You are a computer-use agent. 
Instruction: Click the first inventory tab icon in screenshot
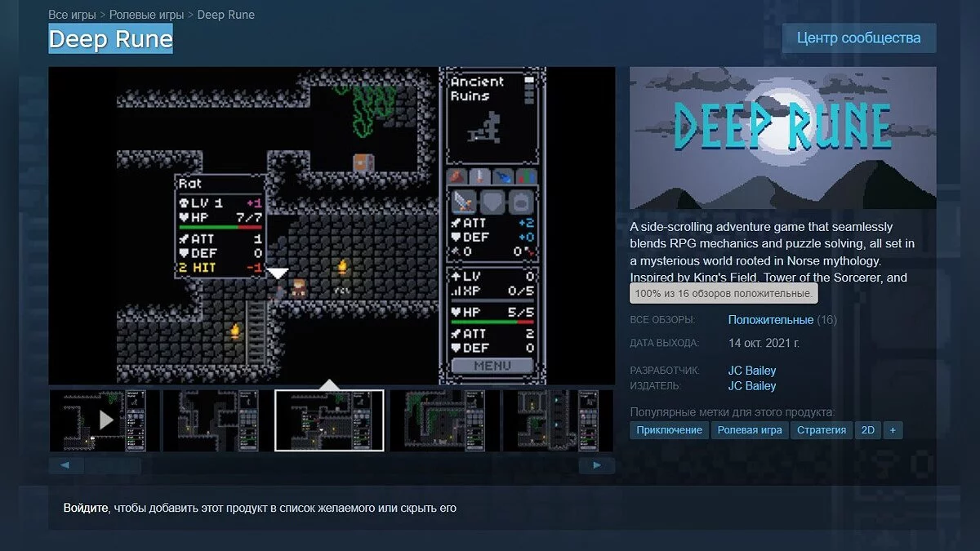coord(459,176)
